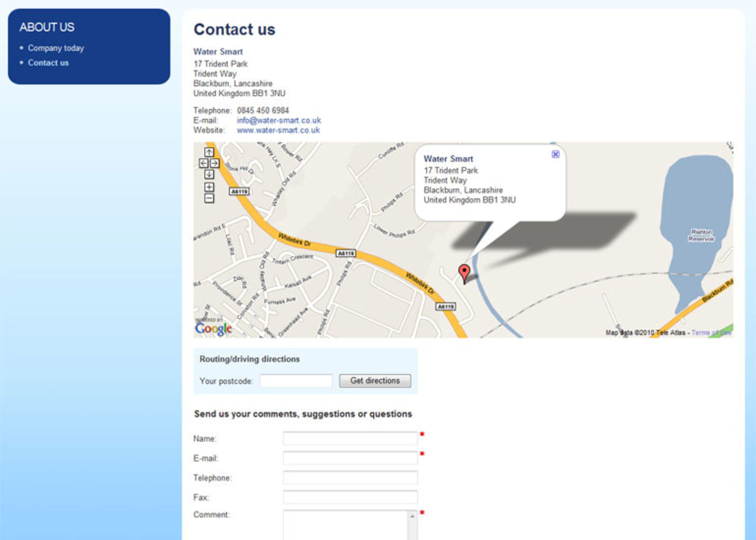
Task: Pan the map up with arrow control
Action: (x=209, y=152)
